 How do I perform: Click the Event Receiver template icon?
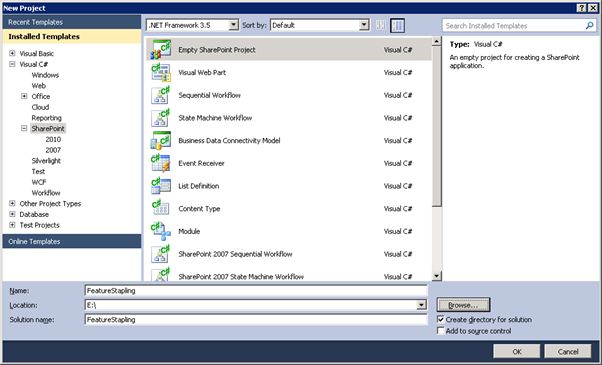(160, 163)
